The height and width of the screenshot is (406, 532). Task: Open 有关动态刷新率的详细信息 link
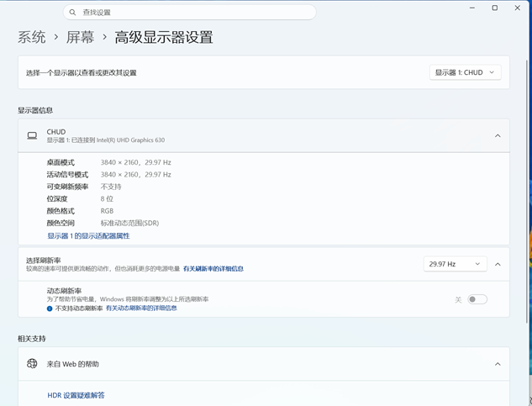141,308
